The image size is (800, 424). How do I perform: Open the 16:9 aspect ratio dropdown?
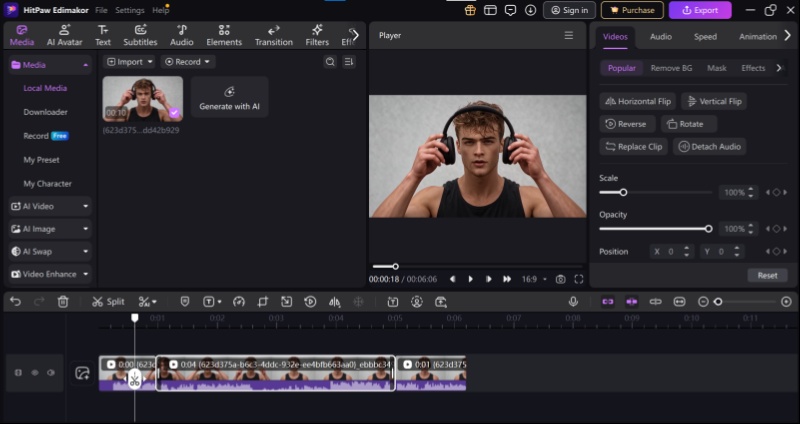534,279
